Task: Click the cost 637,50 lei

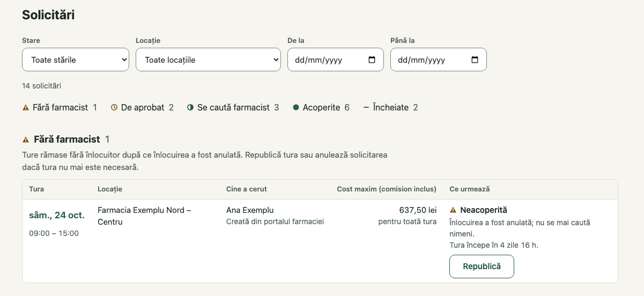Action: pyautogui.click(x=418, y=210)
